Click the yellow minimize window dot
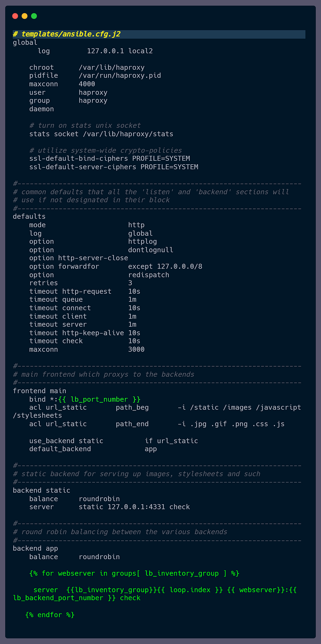The width and height of the screenshot is (321, 644). coord(24,16)
